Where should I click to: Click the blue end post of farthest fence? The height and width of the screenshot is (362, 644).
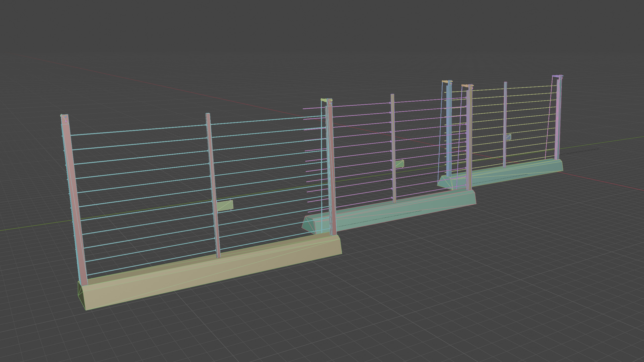coord(449,131)
